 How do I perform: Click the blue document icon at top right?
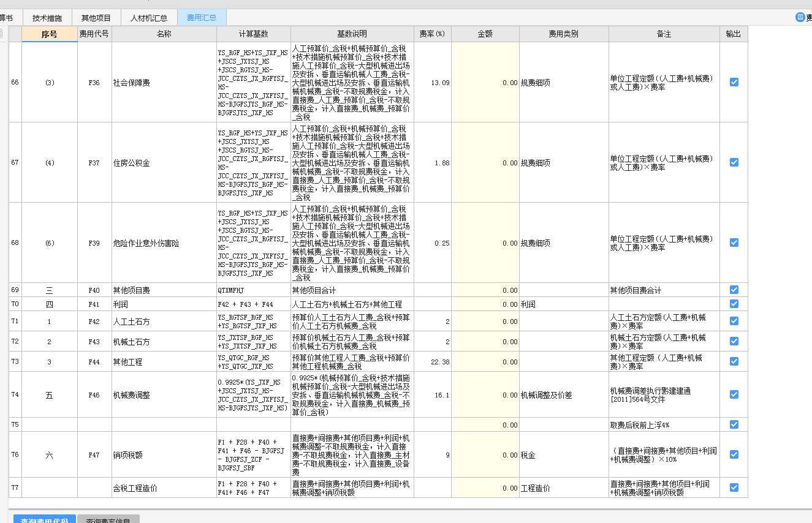click(x=800, y=17)
